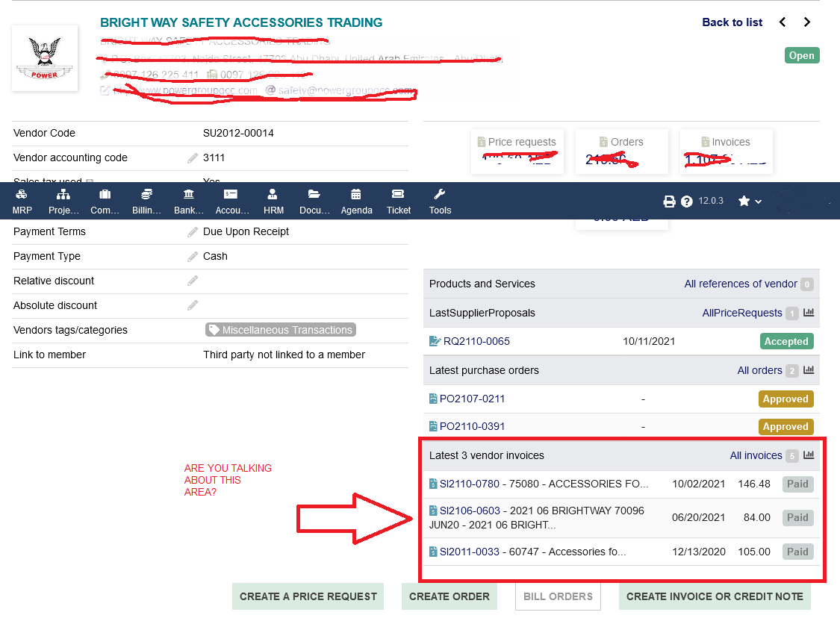
Task: Click the Accepted status on RQ2110-0065
Action: pos(786,341)
